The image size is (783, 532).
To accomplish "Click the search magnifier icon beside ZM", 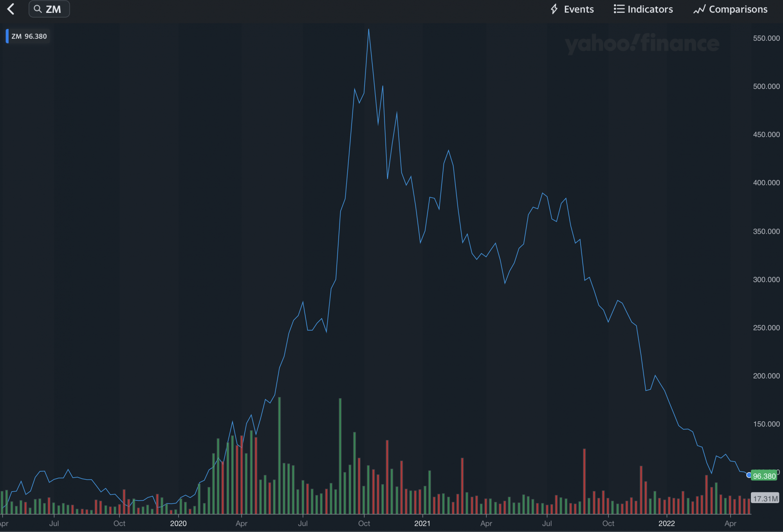I will click(38, 9).
